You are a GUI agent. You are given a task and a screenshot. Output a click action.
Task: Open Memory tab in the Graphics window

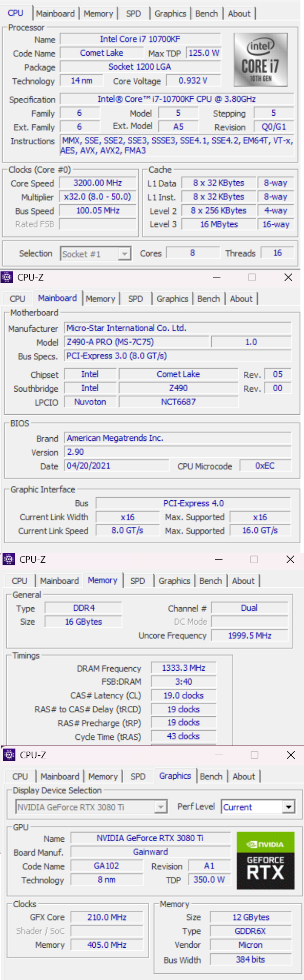(103, 776)
